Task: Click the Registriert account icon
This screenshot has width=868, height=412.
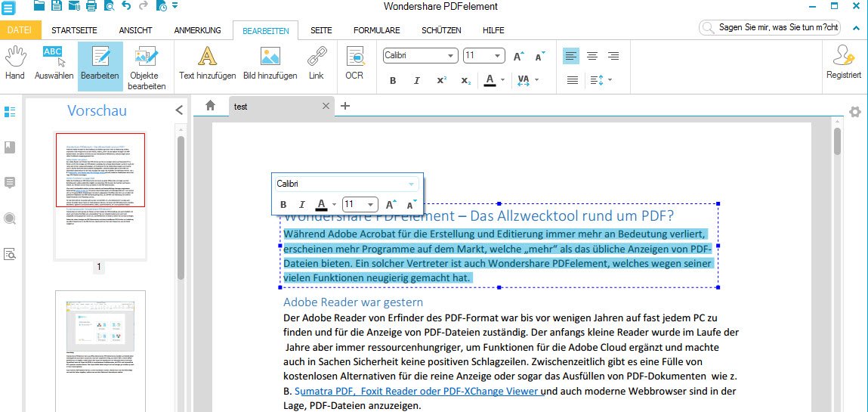Action: pos(844,62)
